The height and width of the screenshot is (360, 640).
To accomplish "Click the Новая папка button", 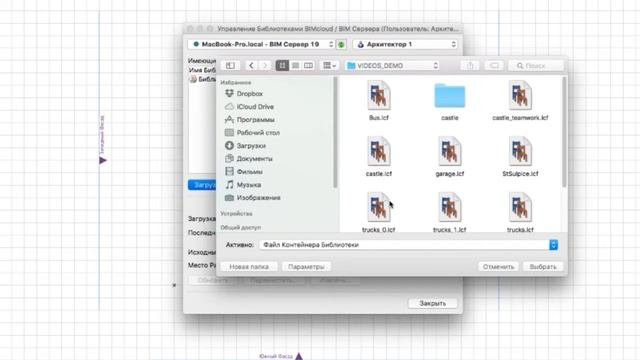I will pyautogui.click(x=249, y=267).
